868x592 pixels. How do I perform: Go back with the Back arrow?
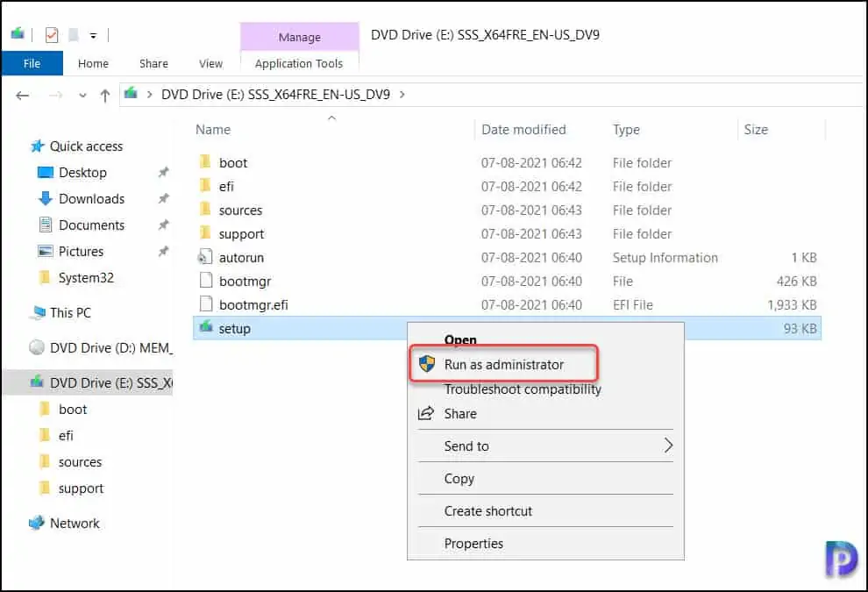tap(22, 96)
